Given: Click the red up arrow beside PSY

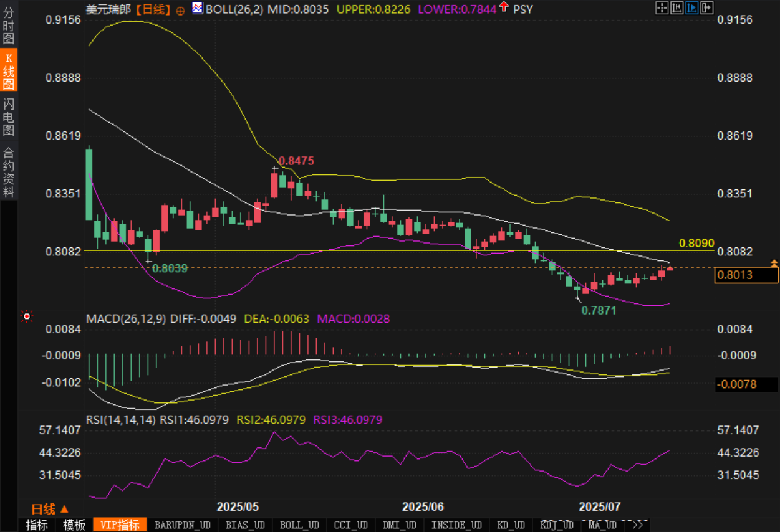Looking at the screenshot, I should [x=504, y=8].
